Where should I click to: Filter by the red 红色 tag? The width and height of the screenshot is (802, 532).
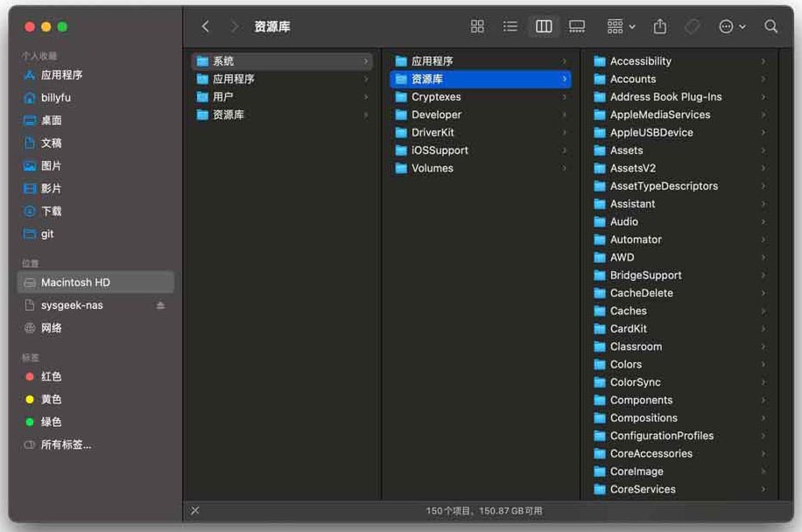(51, 376)
